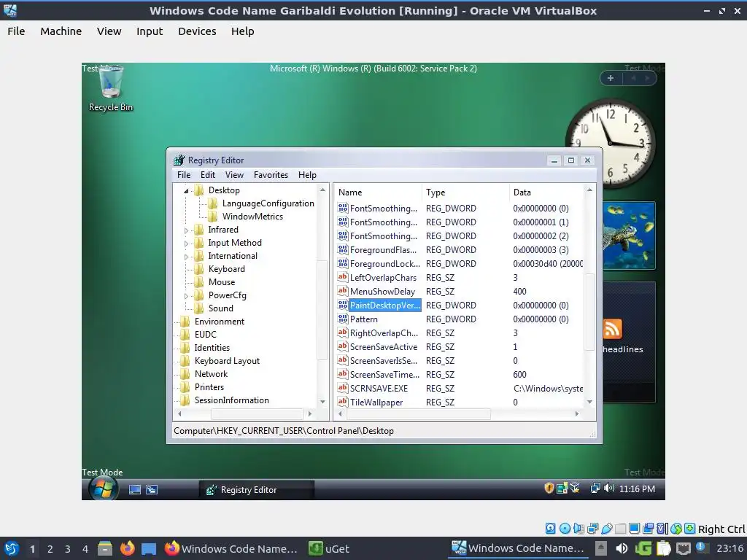Screen dimensions: 747x560
Task: Open the host application menu bird icon
Action: 11,548
